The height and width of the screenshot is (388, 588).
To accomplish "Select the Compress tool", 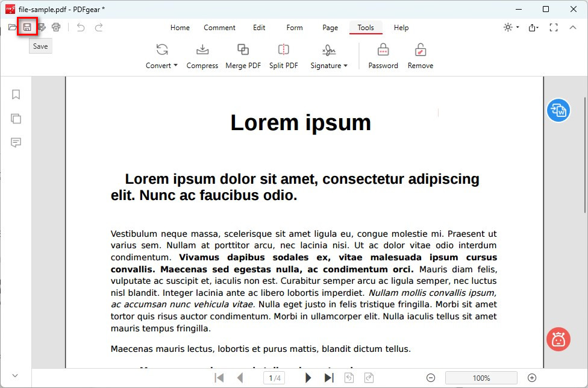I will point(202,55).
